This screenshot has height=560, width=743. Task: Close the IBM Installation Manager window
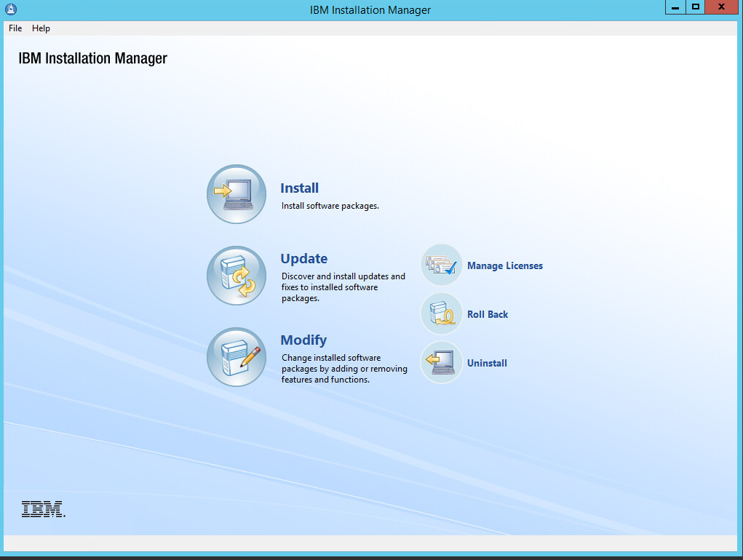click(721, 7)
